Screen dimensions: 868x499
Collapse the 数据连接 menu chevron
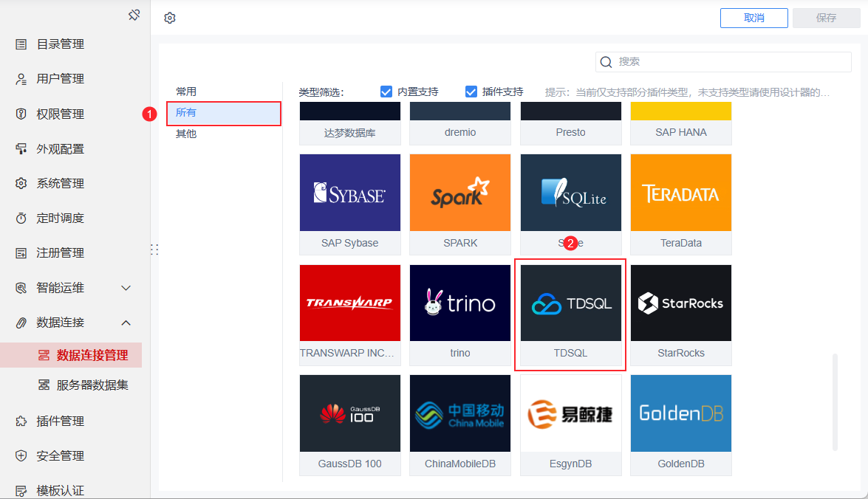(x=126, y=323)
